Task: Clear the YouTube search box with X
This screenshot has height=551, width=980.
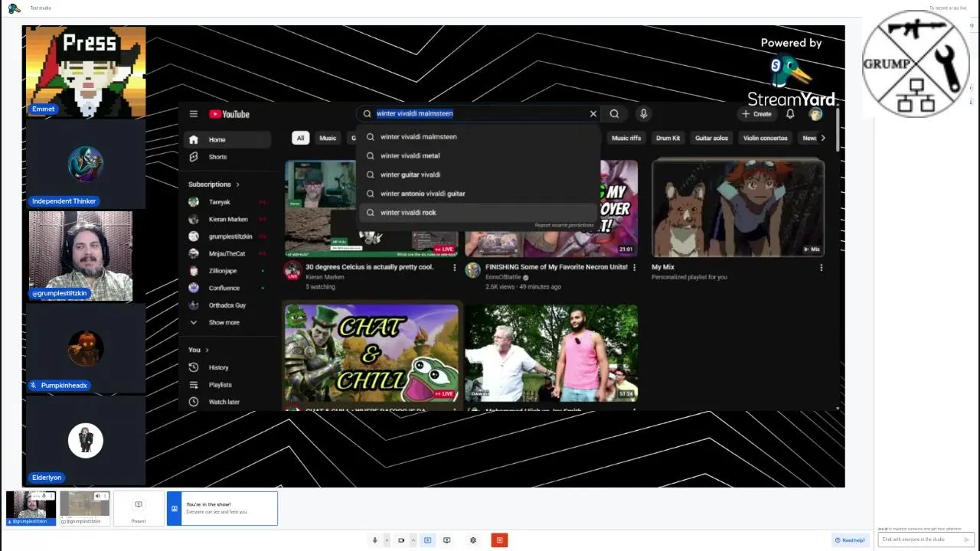Action: click(x=593, y=113)
